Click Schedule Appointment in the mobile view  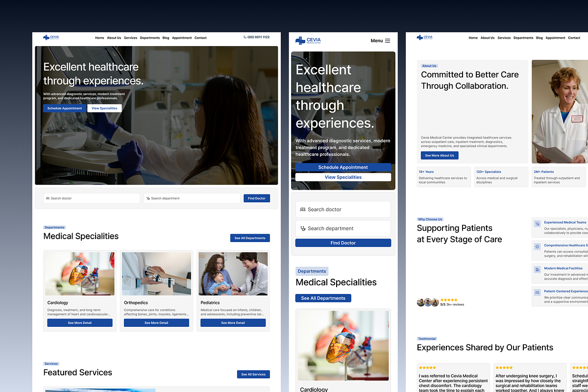[x=343, y=168]
